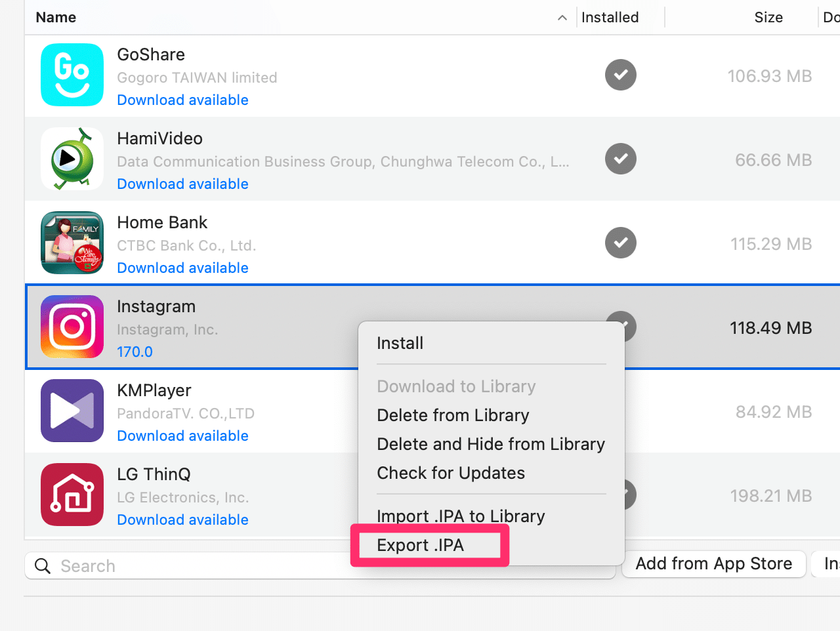Select Import .IPA to Library
This screenshot has height=631, width=840.
pyautogui.click(x=461, y=516)
